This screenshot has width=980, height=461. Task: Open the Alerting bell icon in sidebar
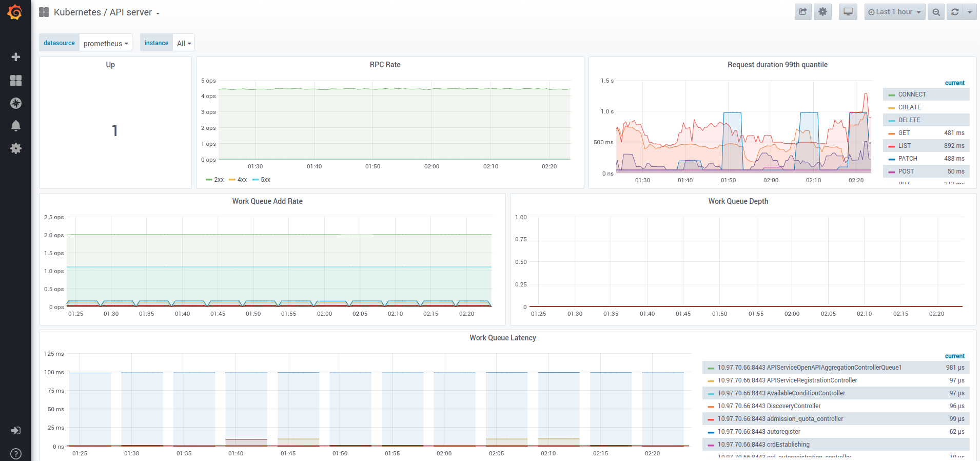click(16, 126)
